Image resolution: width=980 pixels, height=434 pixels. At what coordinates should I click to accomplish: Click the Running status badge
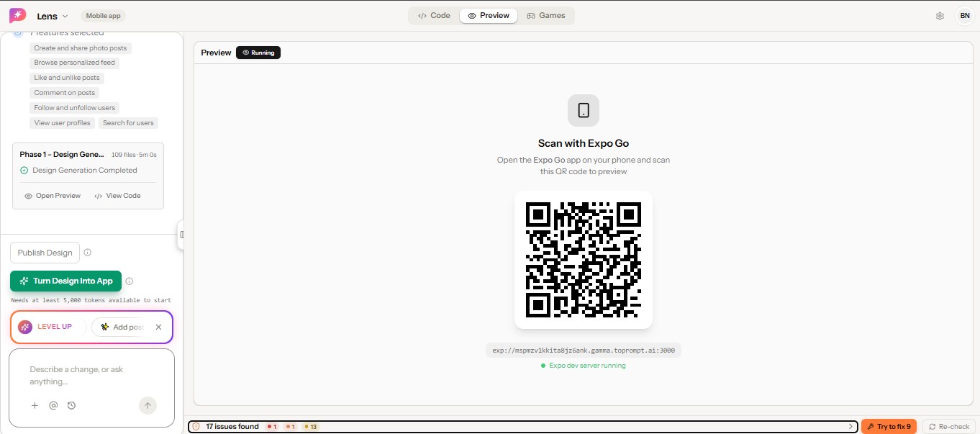[258, 53]
